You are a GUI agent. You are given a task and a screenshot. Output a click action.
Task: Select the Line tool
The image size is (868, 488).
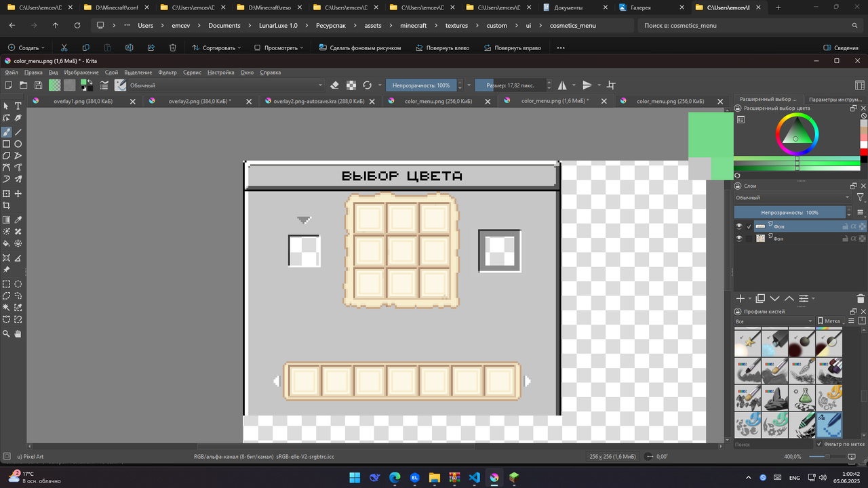[x=18, y=132]
